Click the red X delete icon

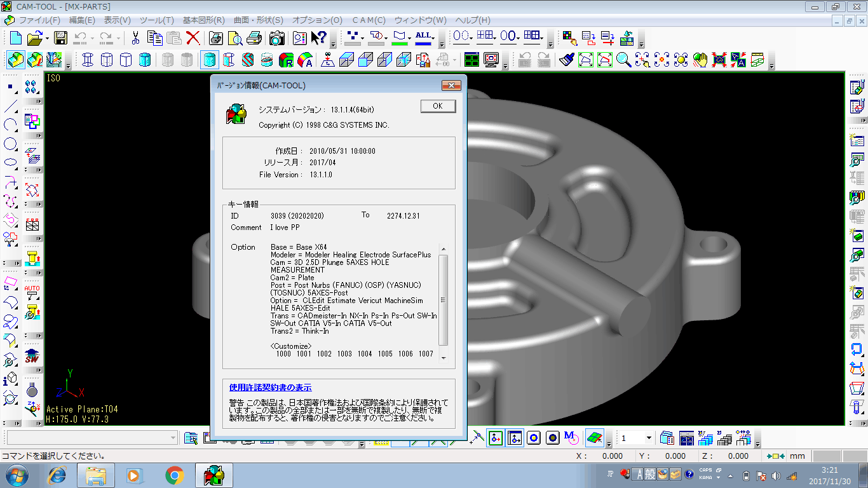coord(193,38)
